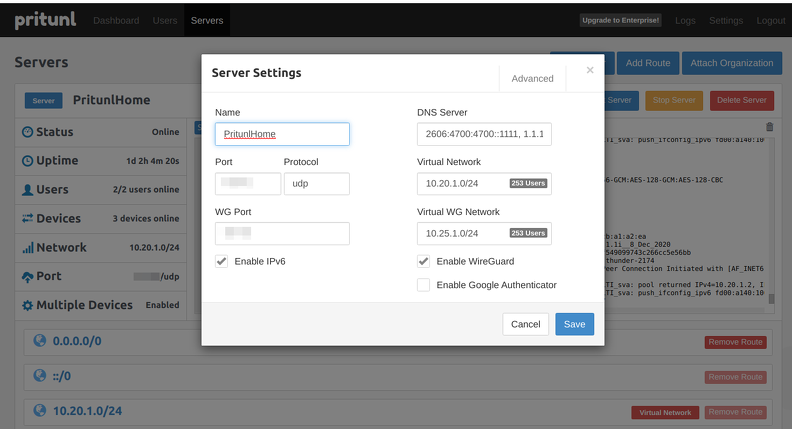Image resolution: width=792 pixels, height=429 pixels.
Task: Toggle Enable WireGuard checkbox
Action: pos(423,261)
